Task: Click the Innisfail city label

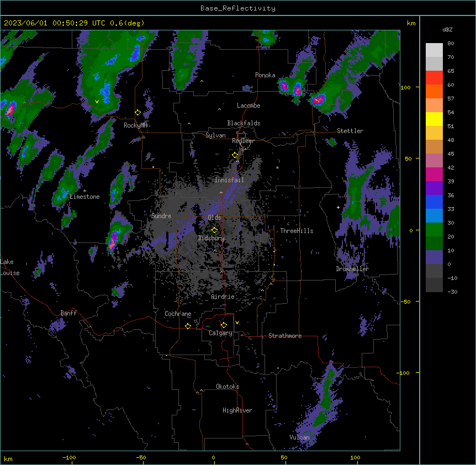Action: coord(229,180)
